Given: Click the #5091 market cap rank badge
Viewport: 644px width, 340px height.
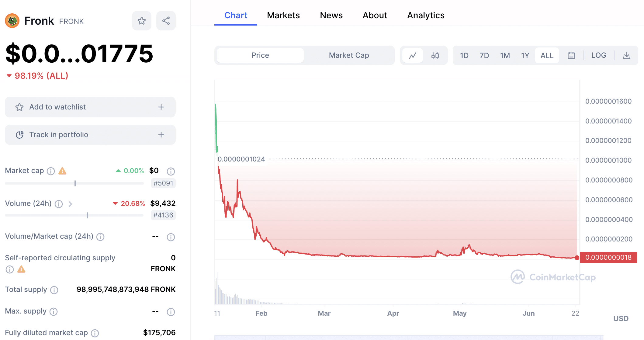Looking at the screenshot, I should pyautogui.click(x=163, y=183).
